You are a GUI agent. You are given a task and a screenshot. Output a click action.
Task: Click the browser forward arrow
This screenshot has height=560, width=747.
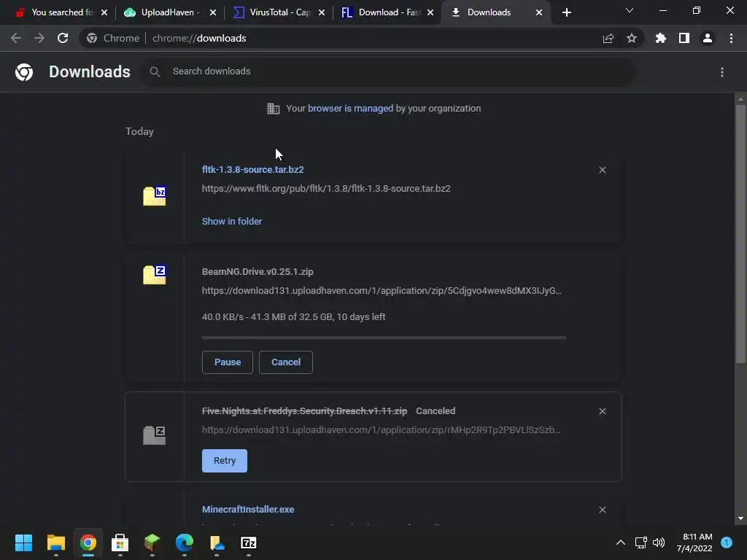click(39, 38)
